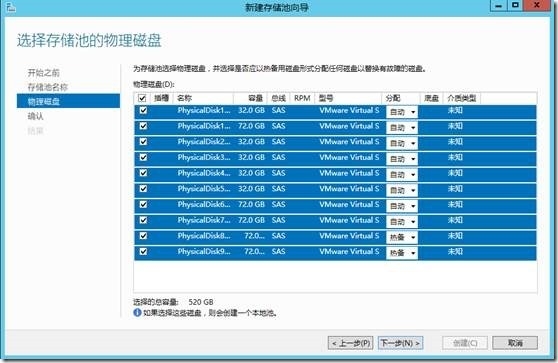Screen dimensions: 558x363
Task: Select the PhysicalDisk2... name cell
Action: 204,142
